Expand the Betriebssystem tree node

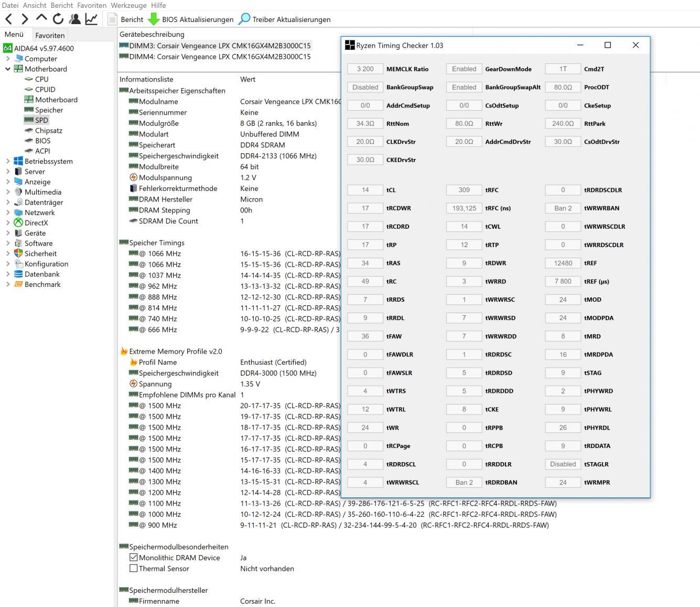[7, 161]
